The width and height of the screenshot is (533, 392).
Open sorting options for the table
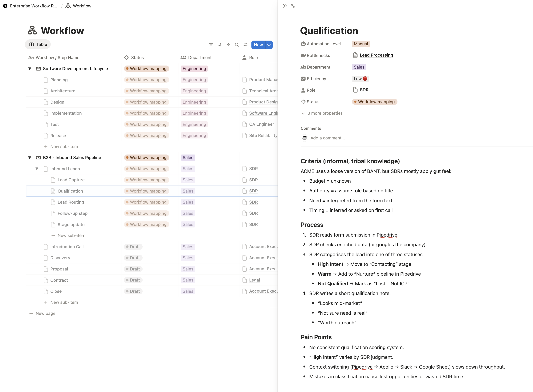pyautogui.click(x=220, y=45)
